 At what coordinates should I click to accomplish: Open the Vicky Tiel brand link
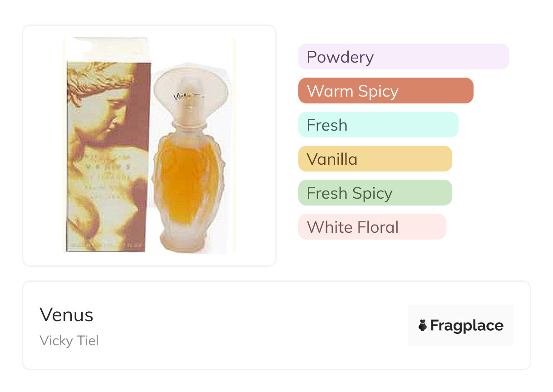[69, 341]
